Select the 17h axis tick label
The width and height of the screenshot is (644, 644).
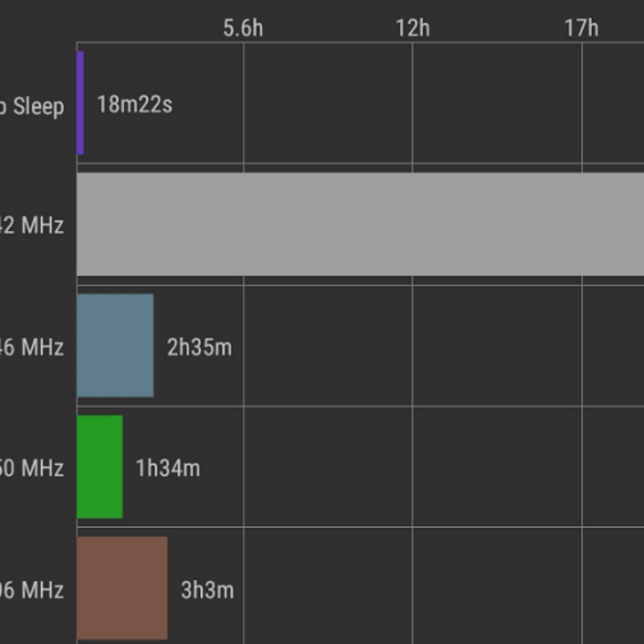point(582,28)
